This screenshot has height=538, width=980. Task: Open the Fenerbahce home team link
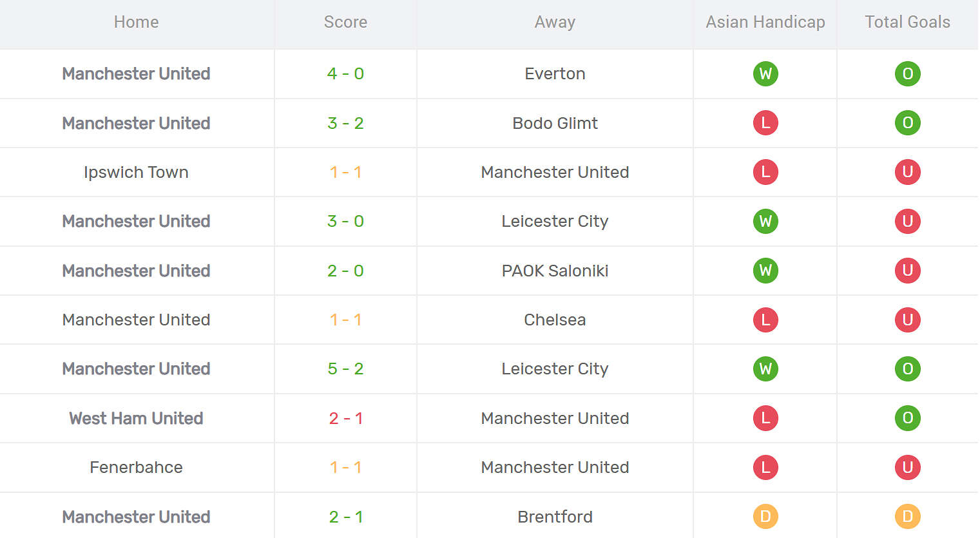pyautogui.click(x=136, y=467)
